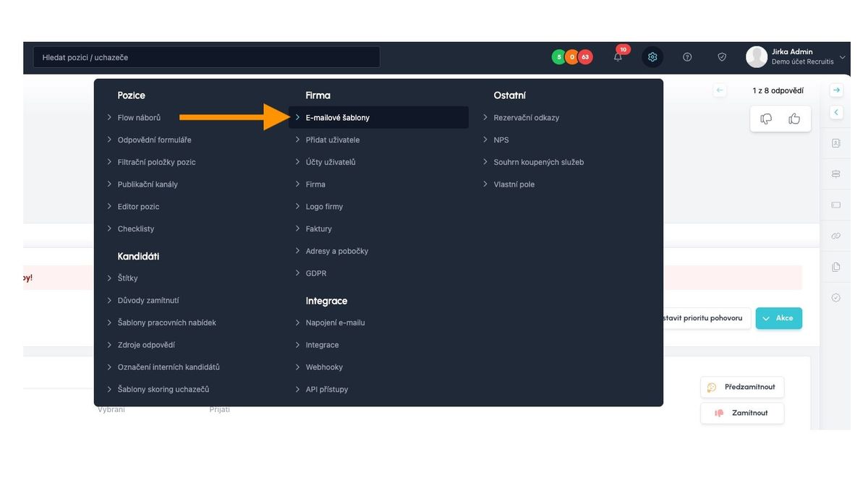The height and width of the screenshot is (488, 868).
Task: Click the thumbs down icon
Action: coord(766,119)
